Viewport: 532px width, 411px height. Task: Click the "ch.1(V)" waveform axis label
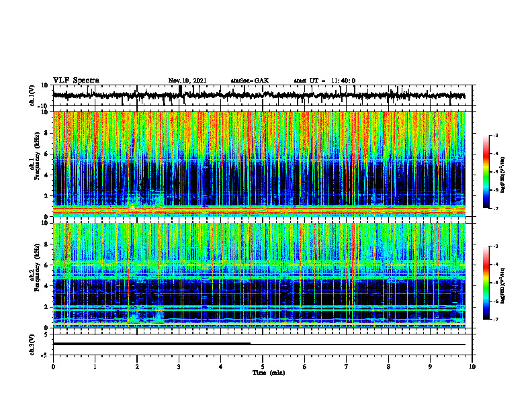(32, 95)
